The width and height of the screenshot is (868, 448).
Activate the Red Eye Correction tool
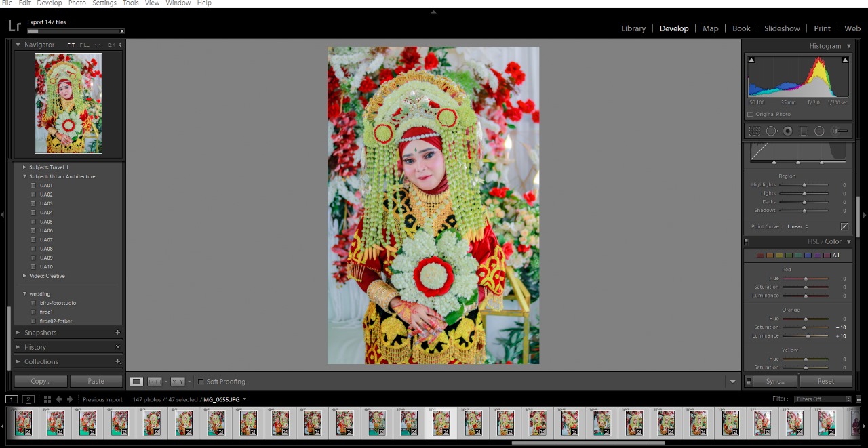point(788,131)
